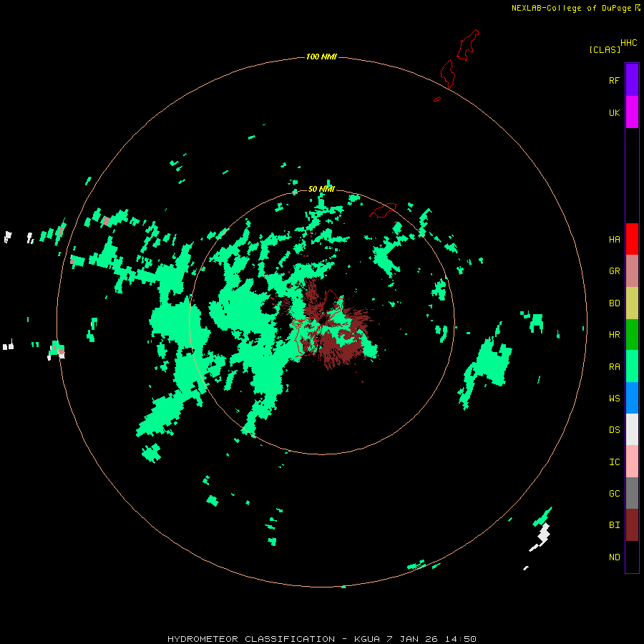Click the GC legend label
Image resolution: width=644 pixels, height=644 pixels.
(614, 494)
